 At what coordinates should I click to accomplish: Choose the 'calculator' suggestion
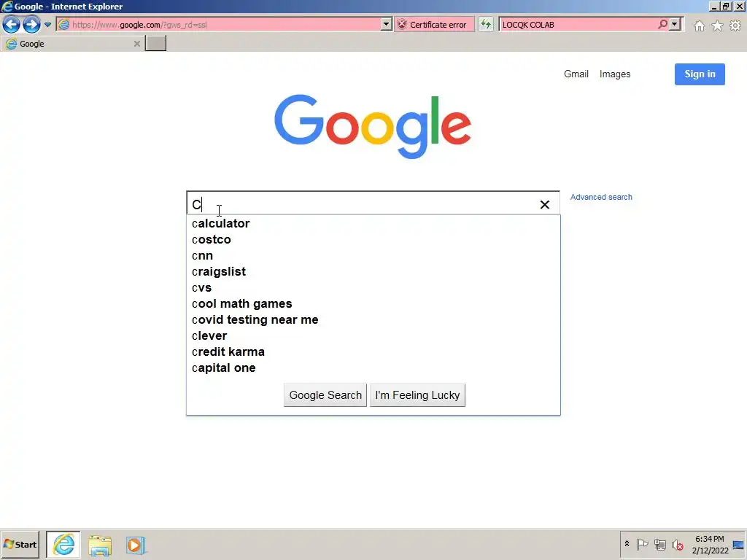(373, 223)
